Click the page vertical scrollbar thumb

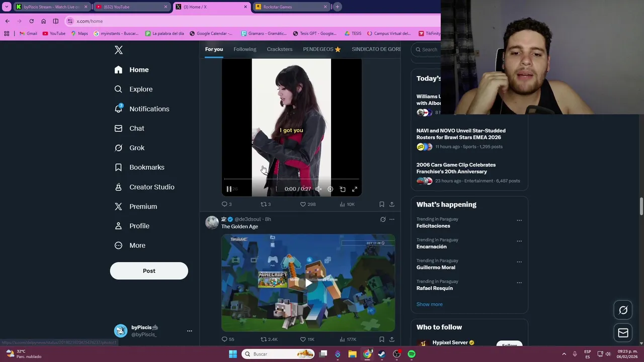coord(641,207)
